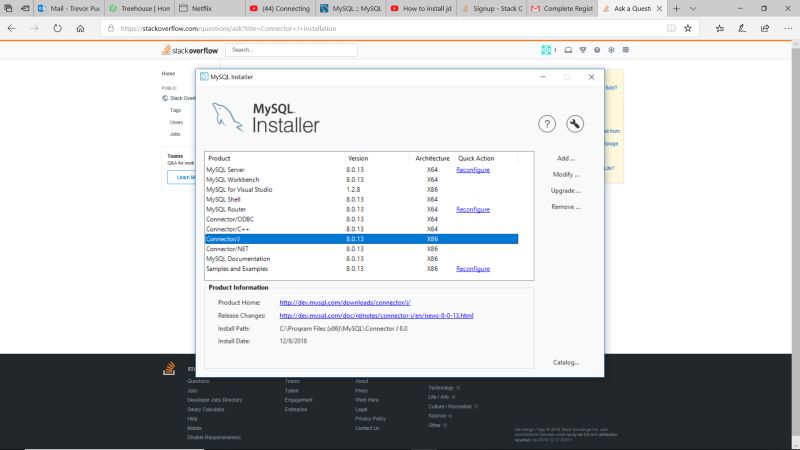Switch to the Signup - Stack tab
The width and height of the screenshot is (800, 450).
click(491, 9)
